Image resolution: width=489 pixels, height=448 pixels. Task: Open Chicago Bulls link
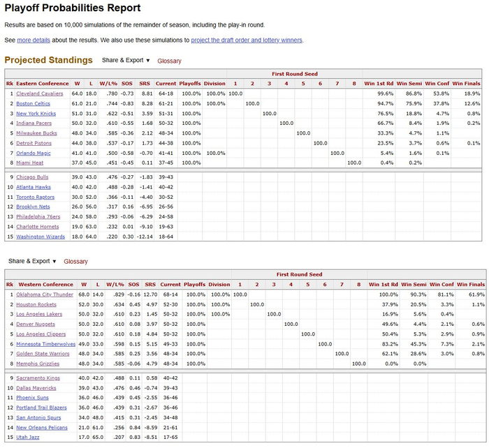click(x=32, y=177)
